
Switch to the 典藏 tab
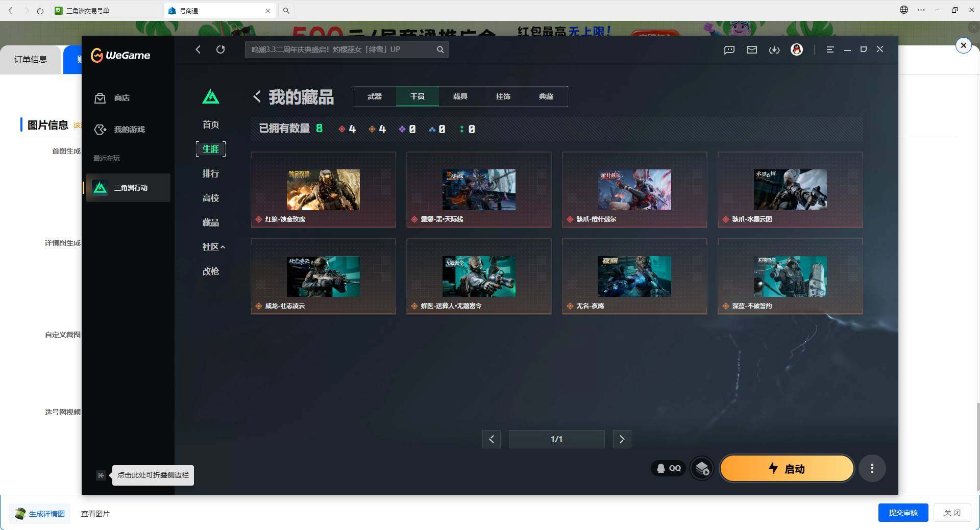click(546, 96)
